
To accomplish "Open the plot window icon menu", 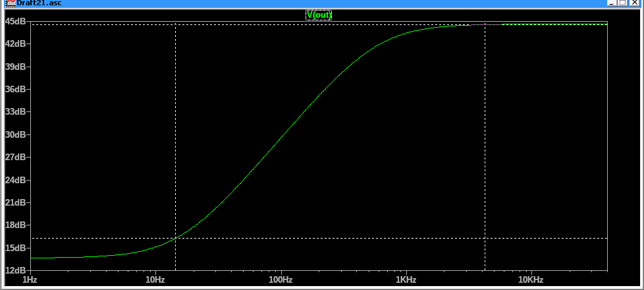I will [10, 3].
